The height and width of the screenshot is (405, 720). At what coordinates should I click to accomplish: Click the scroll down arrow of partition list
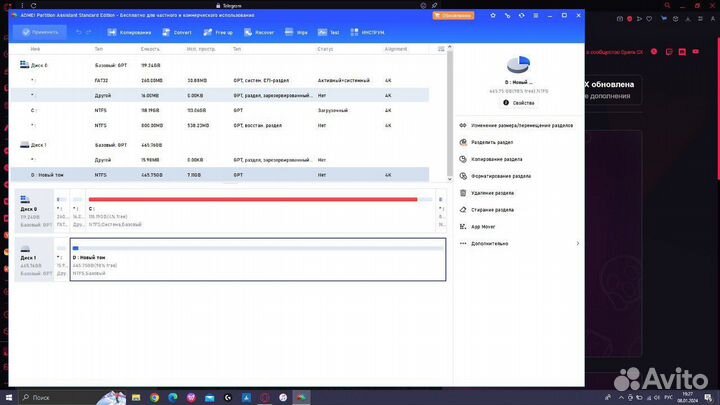pyautogui.click(x=450, y=180)
